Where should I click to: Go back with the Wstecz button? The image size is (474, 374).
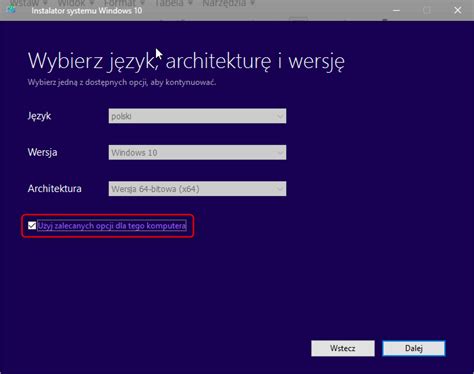[x=343, y=348]
